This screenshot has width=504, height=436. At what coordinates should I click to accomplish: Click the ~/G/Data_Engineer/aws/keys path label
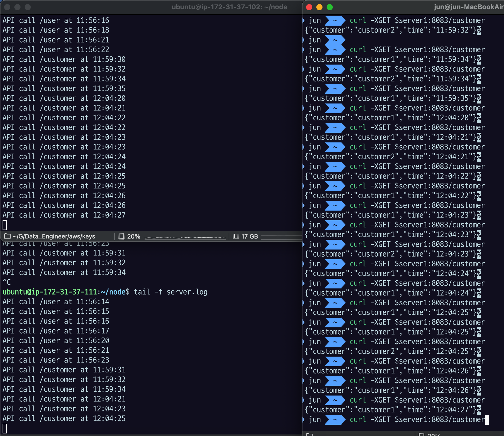pyautogui.click(x=54, y=236)
